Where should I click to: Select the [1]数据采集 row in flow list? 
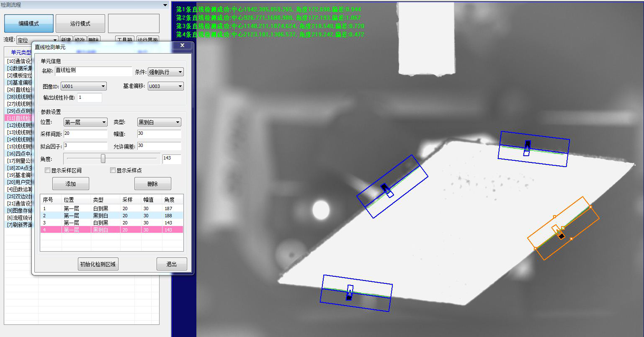tap(19, 68)
